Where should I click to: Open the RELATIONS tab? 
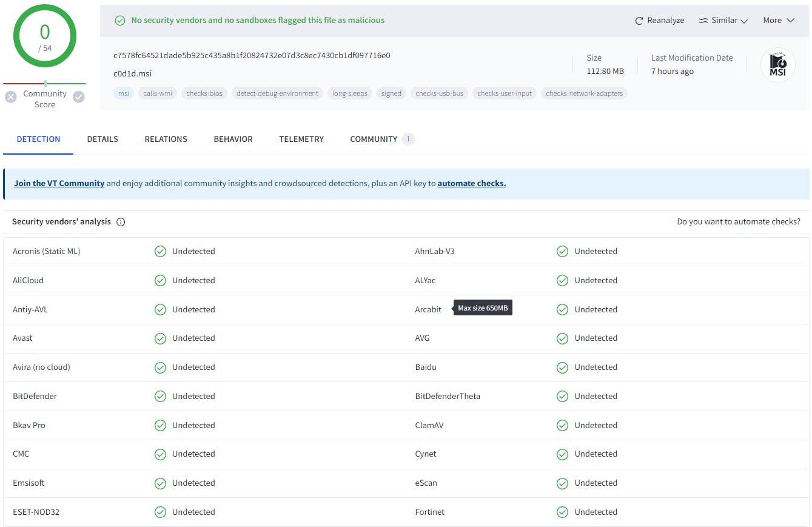pyautogui.click(x=166, y=139)
